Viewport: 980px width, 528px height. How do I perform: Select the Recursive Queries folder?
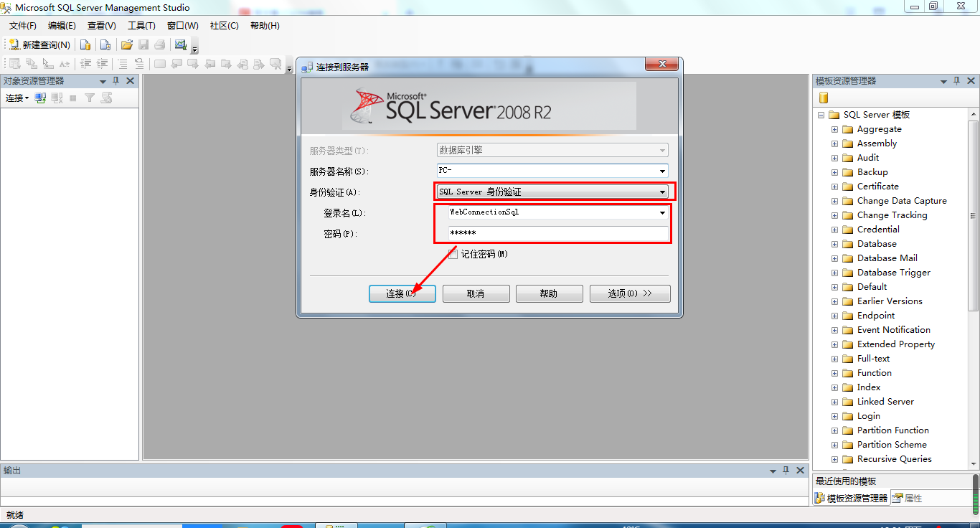click(895, 459)
